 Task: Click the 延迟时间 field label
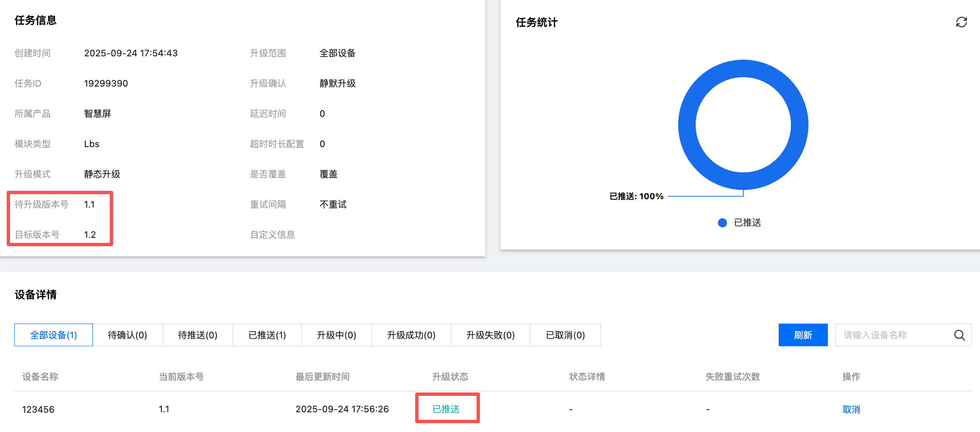(x=268, y=113)
